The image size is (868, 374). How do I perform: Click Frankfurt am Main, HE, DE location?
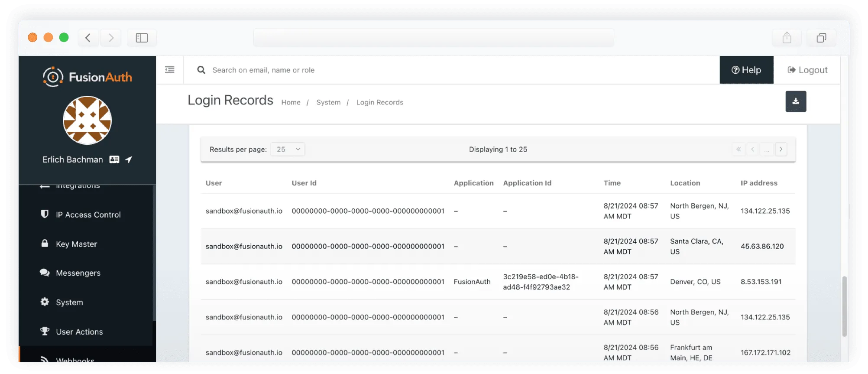pos(691,353)
